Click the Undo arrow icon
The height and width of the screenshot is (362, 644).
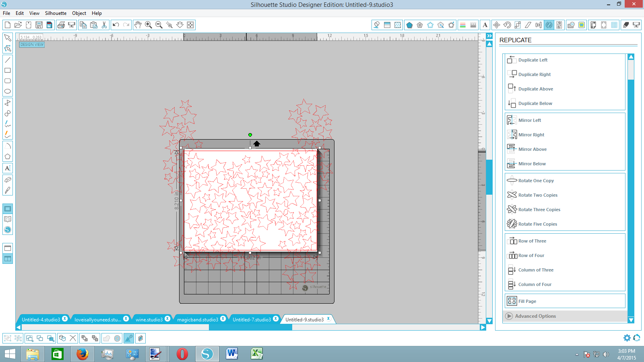tap(116, 25)
